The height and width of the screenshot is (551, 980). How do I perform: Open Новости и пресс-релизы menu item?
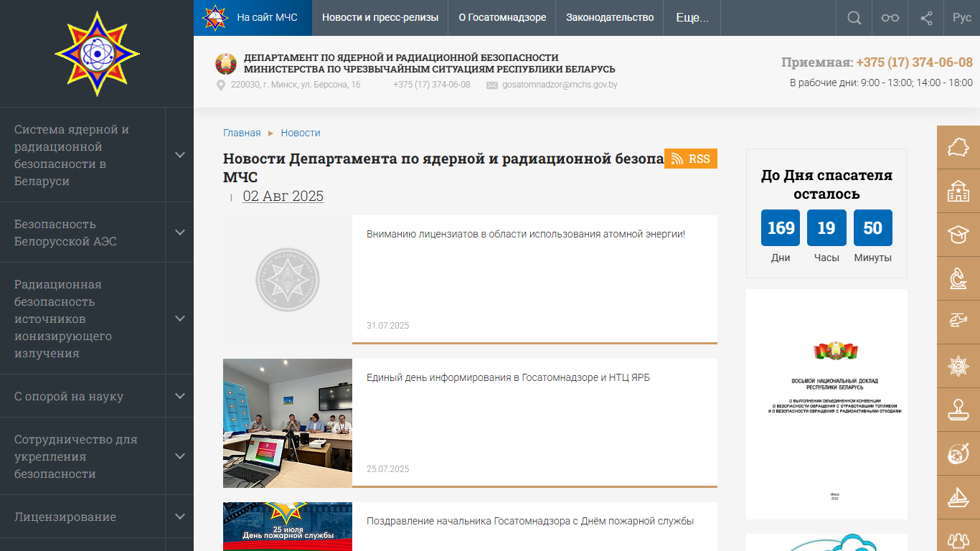(380, 18)
